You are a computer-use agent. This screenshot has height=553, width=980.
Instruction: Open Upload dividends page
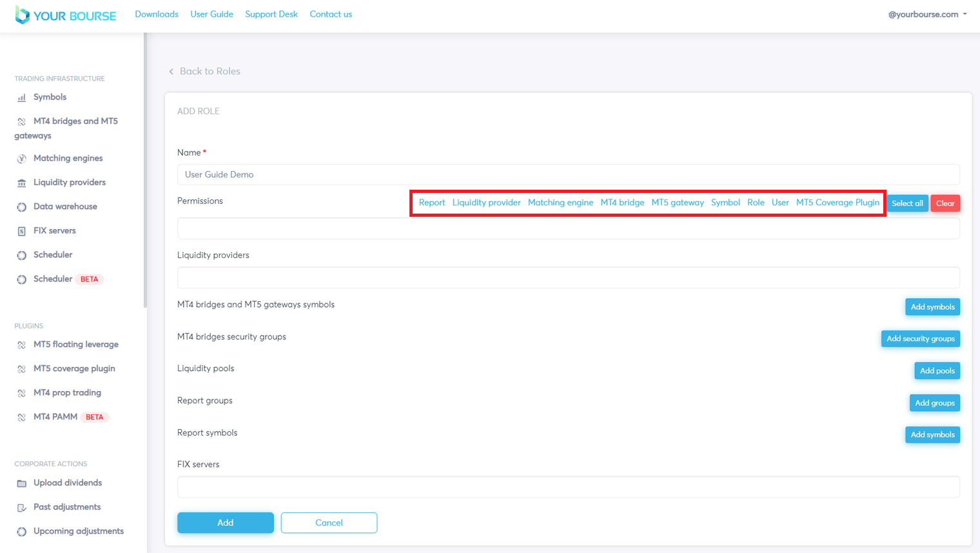[x=68, y=483]
